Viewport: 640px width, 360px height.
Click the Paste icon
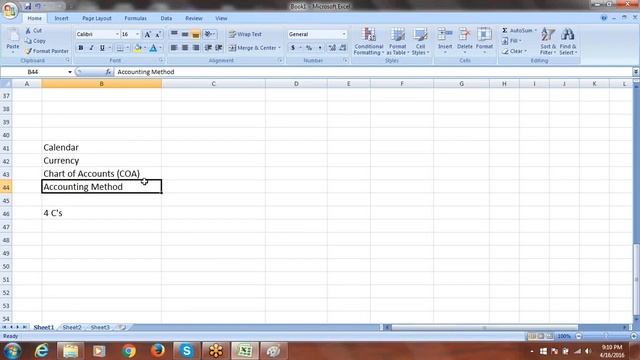click(13, 36)
